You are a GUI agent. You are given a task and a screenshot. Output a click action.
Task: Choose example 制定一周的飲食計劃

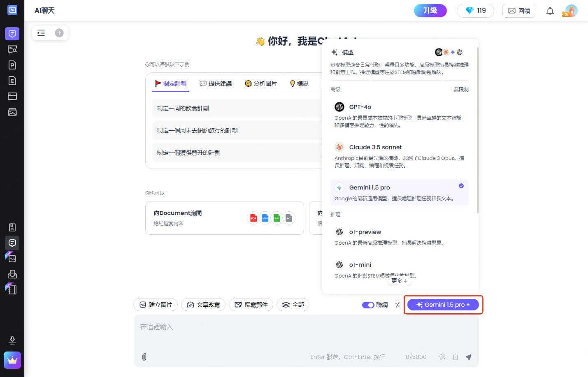pyautogui.click(x=237, y=108)
